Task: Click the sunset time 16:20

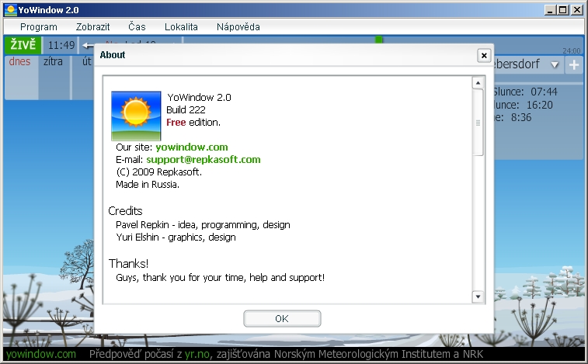Action: (x=540, y=105)
